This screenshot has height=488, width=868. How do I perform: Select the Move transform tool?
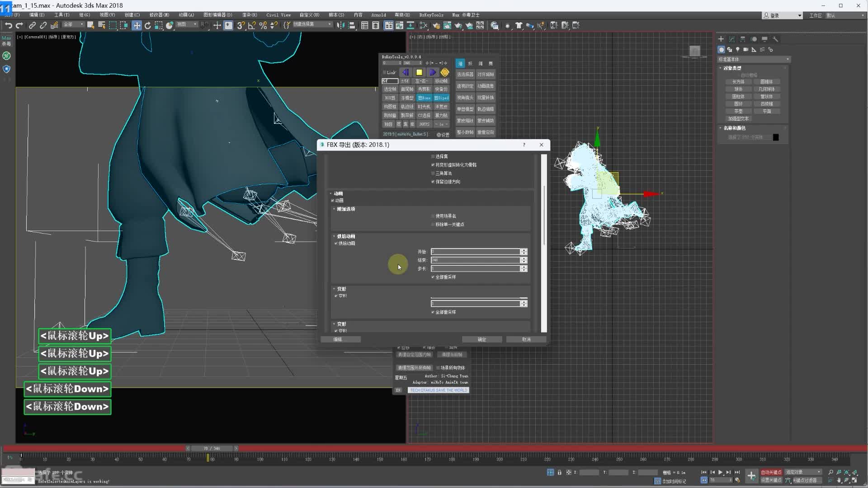click(x=137, y=25)
